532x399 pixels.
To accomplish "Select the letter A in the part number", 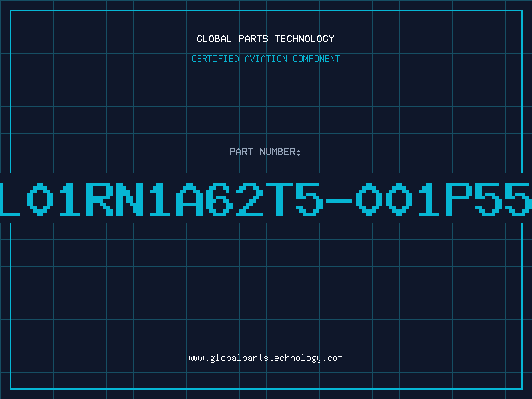I will pyautogui.click(x=190, y=199).
